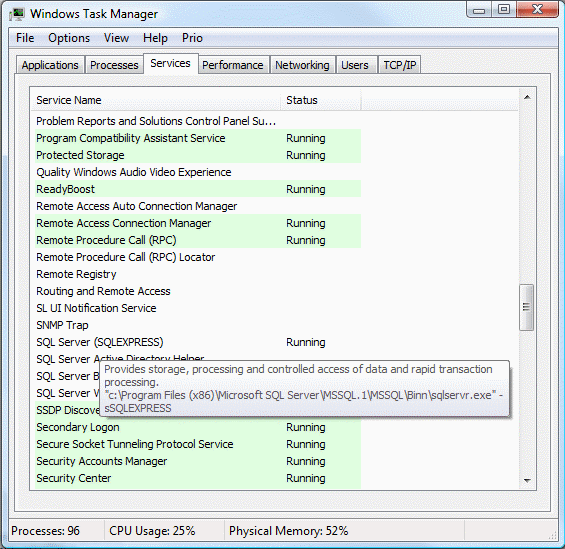This screenshot has width=565, height=549.
Task: Click Running status of ReadyBoost
Action: pyautogui.click(x=306, y=189)
